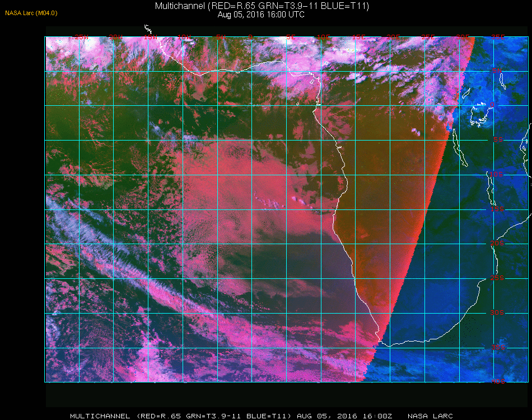The width and height of the screenshot is (532, 420).
Task: Click the 0 latitude label between 5N and 5S
Action: tap(492, 105)
